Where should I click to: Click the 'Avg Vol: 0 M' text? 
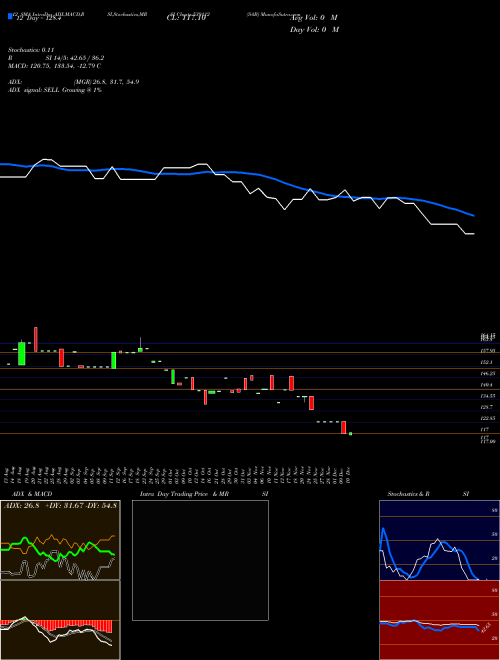click(314, 18)
